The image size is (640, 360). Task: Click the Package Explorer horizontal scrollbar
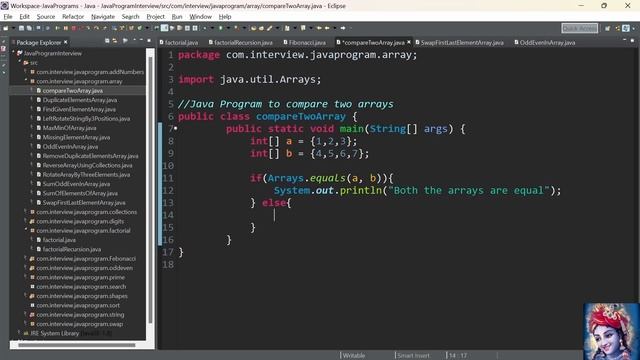pos(76,345)
